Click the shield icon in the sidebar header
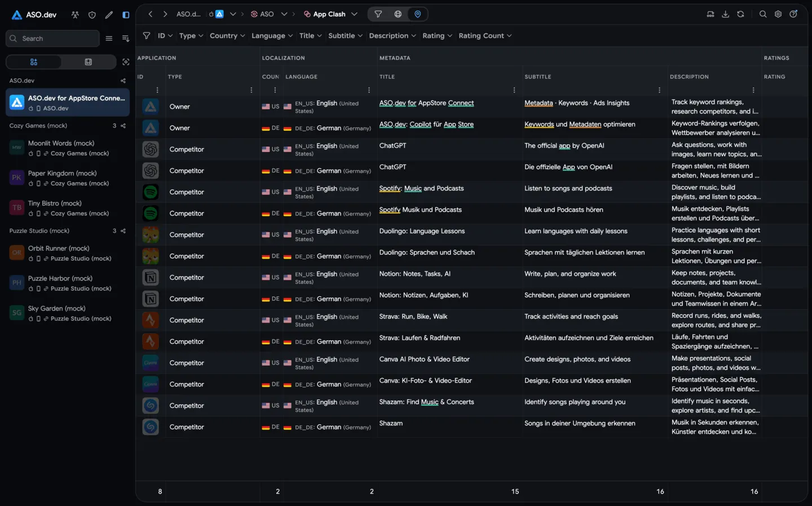812x506 pixels. coord(92,15)
